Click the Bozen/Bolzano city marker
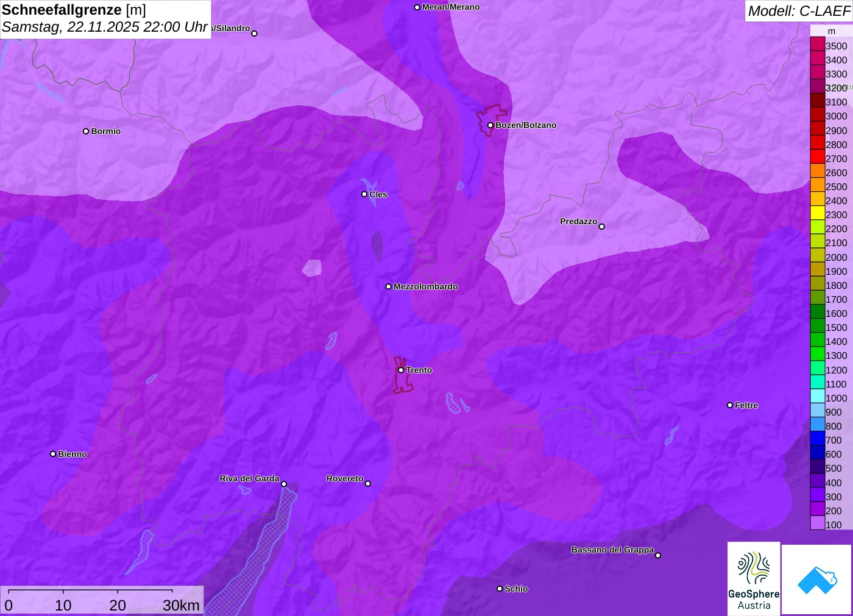This screenshot has height=616, width=853. [490, 125]
